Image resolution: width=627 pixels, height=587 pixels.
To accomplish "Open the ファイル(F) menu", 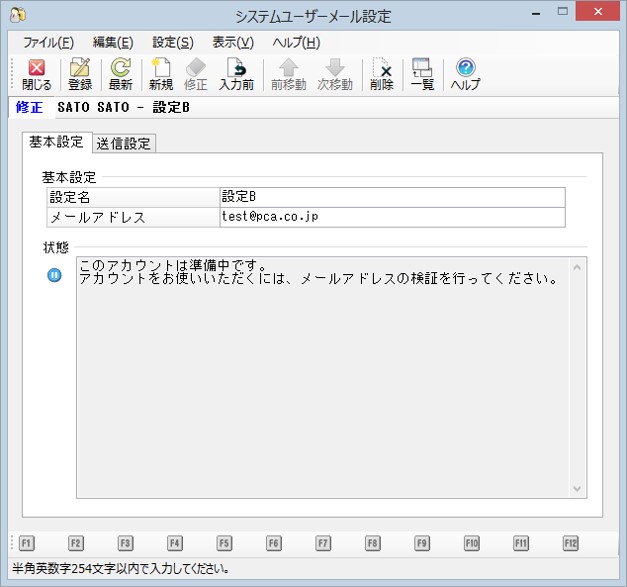I will click(x=48, y=42).
